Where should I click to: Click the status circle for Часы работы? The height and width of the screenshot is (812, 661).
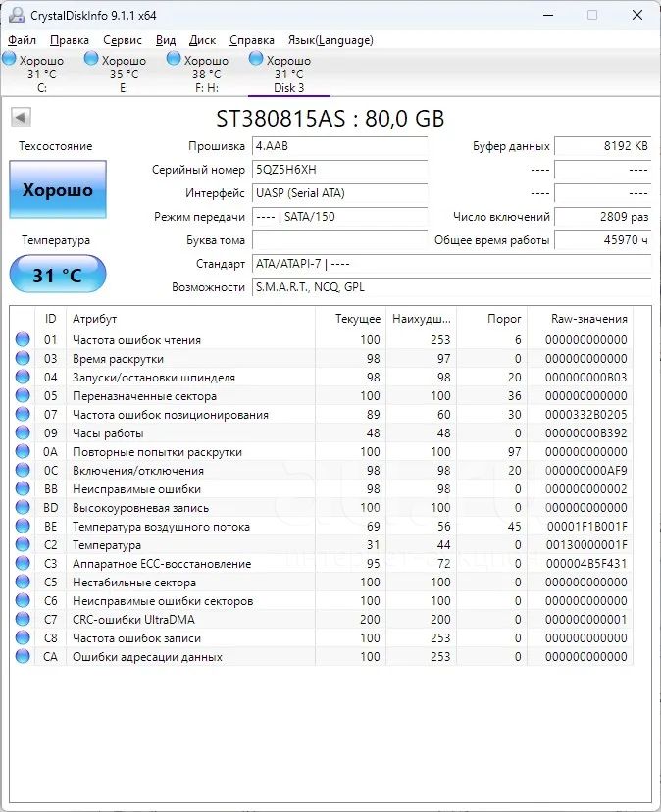23,432
